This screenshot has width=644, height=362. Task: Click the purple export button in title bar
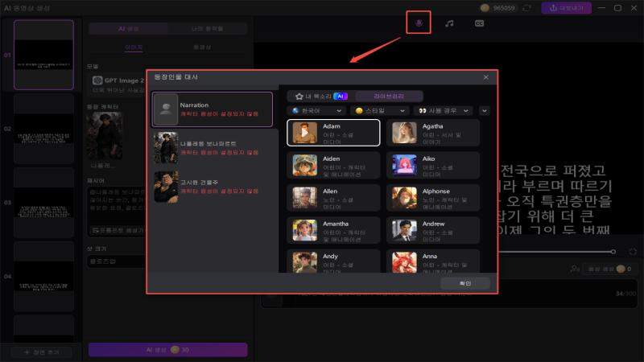566,8
